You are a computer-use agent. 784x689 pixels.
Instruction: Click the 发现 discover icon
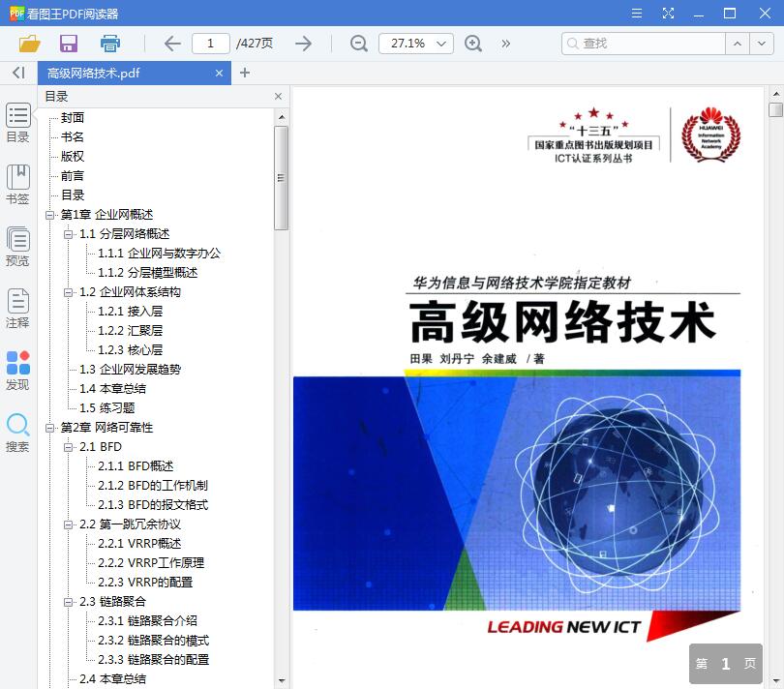pos(17,371)
